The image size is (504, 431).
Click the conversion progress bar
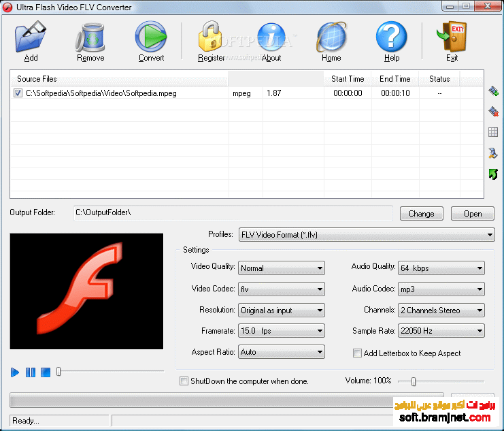tap(226, 401)
